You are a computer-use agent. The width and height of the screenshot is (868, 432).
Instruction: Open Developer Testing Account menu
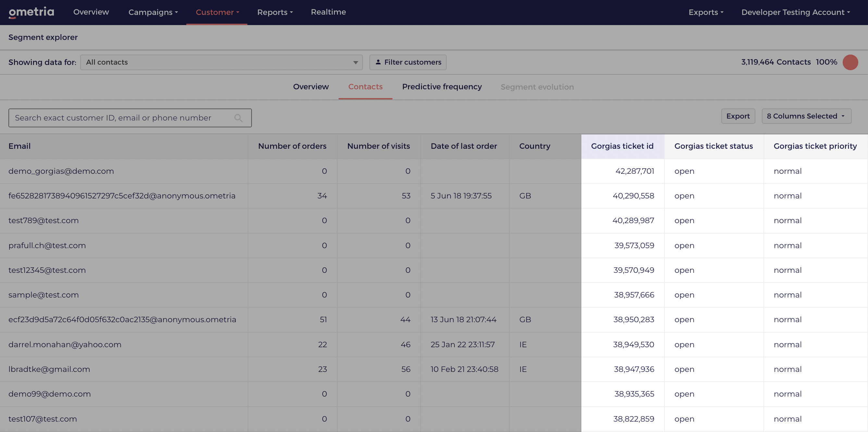[x=796, y=12]
